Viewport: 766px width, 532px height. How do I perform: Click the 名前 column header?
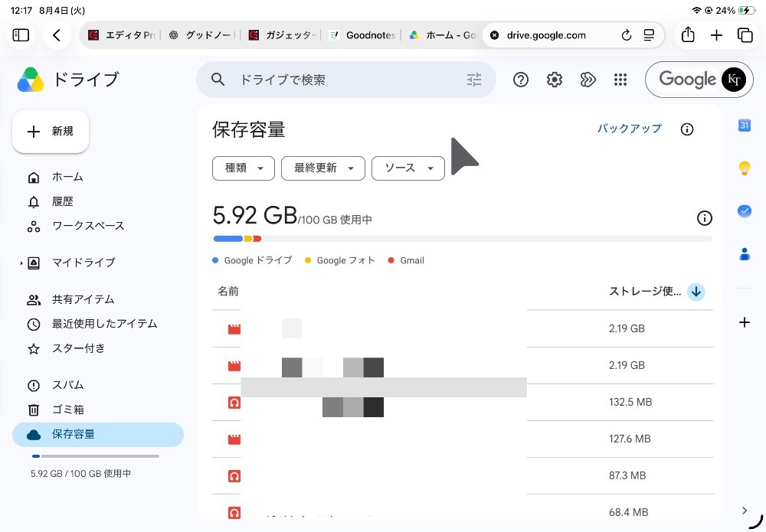228,292
